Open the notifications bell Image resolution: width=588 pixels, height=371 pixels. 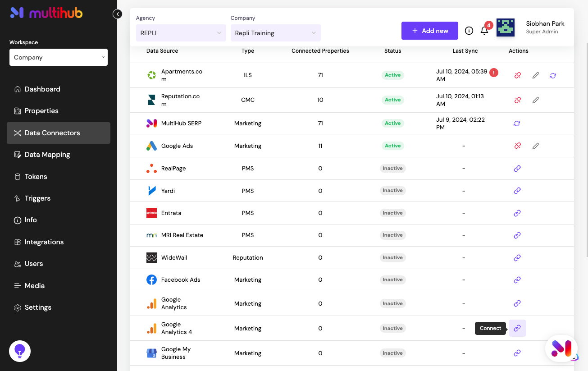tap(484, 31)
